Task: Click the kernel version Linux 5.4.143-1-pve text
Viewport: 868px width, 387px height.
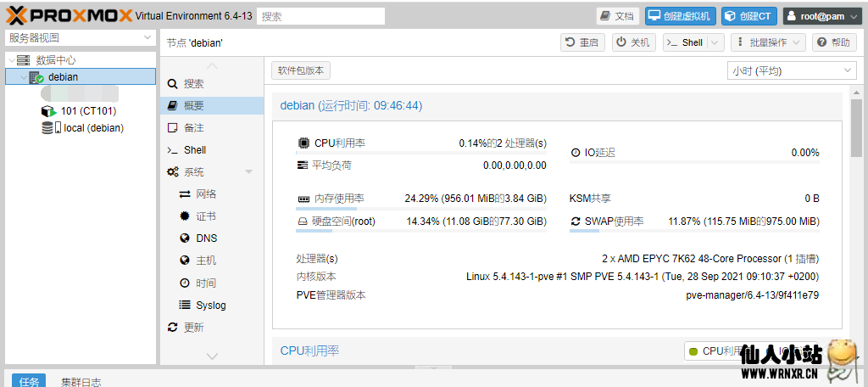Action: tap(643, 276)
